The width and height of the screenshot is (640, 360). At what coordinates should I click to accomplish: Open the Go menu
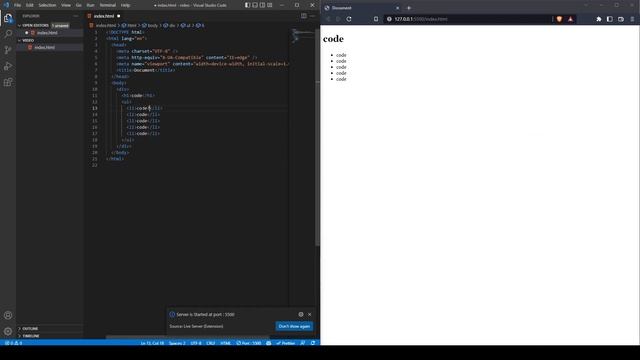(x=78, y=5)
